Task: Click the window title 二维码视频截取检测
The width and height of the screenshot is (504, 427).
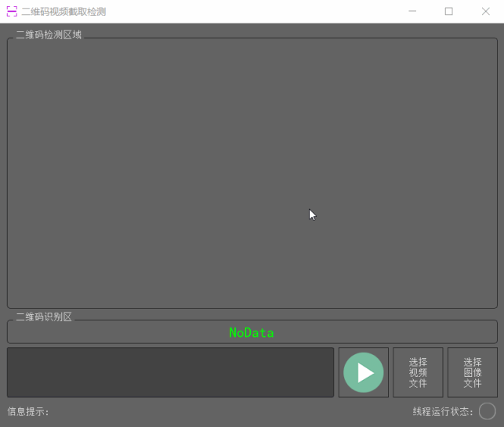Action: (63, 12)
